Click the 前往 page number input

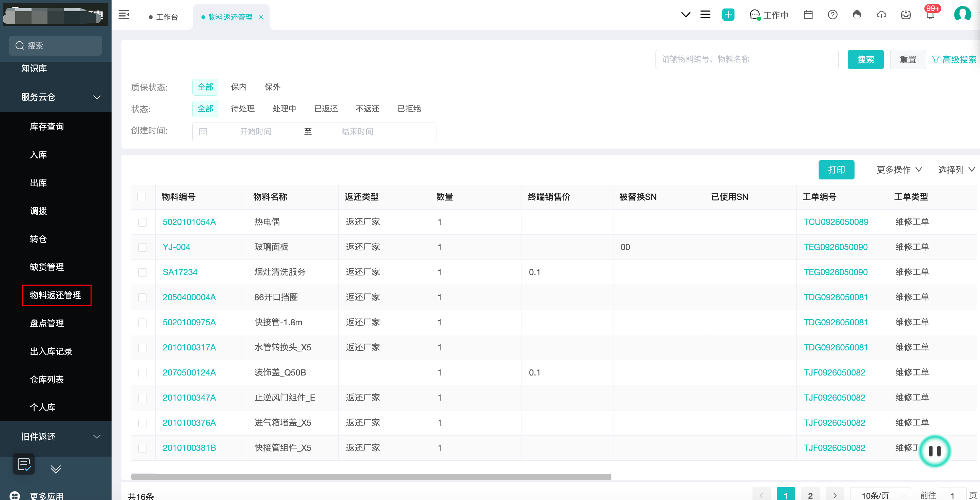pyautogui.click(x=952, y=495)
